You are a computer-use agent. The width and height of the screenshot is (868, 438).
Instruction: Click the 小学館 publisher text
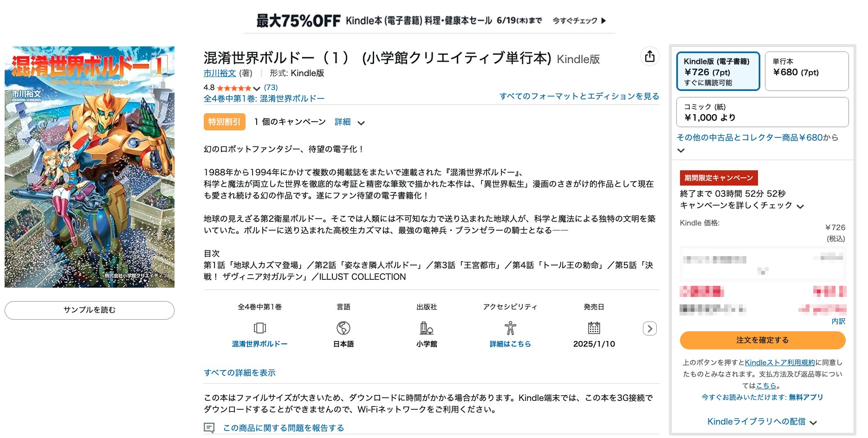coord(427,344)
